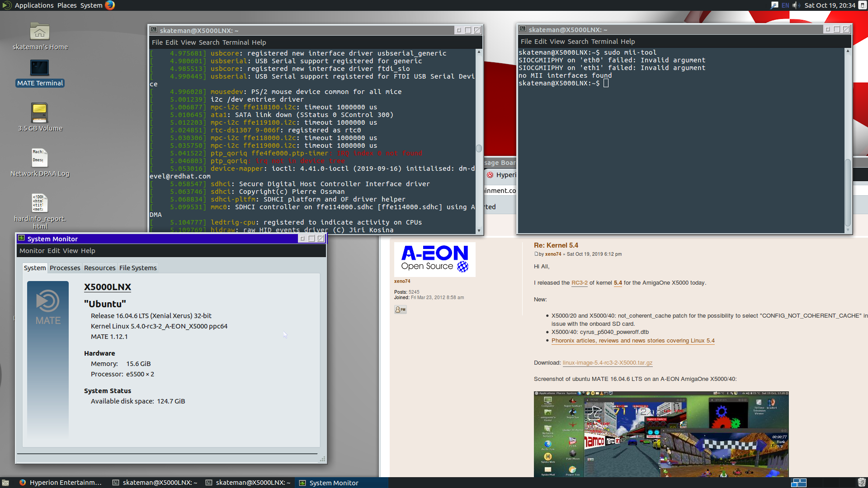This screenshot has width=868, height=488.
Task: Switch to the File Systems tab
Action: click(138, 268)
